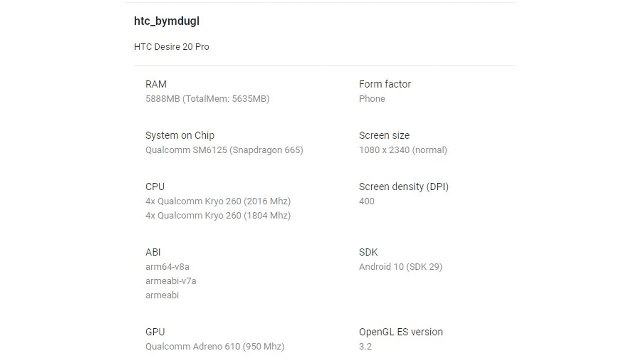Viewport: 640px width, 360px height.
Task: Select the Phone form factor value
Action: [x=372, y=99]
